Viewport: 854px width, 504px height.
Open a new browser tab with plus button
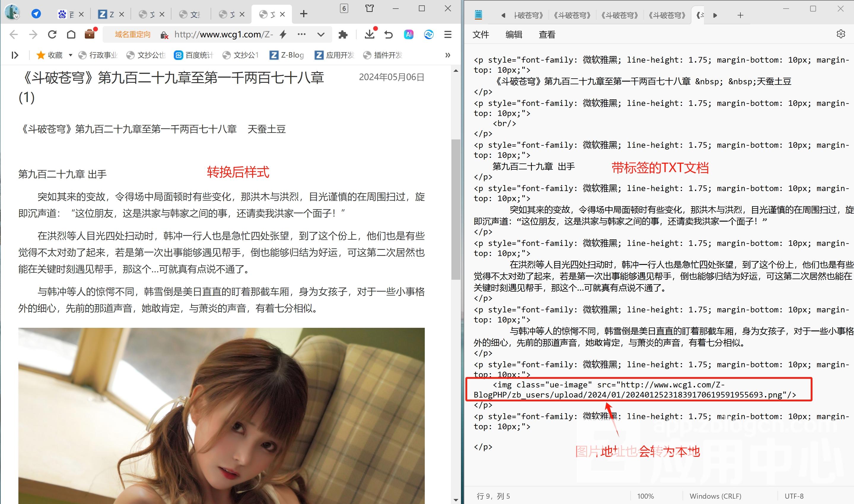pyautogui.click(x=304, y=14)
